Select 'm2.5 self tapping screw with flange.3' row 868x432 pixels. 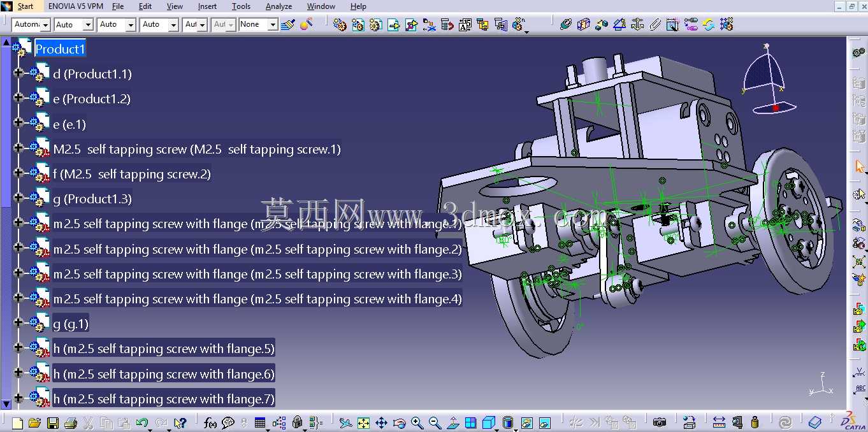[x=257, y=274]
